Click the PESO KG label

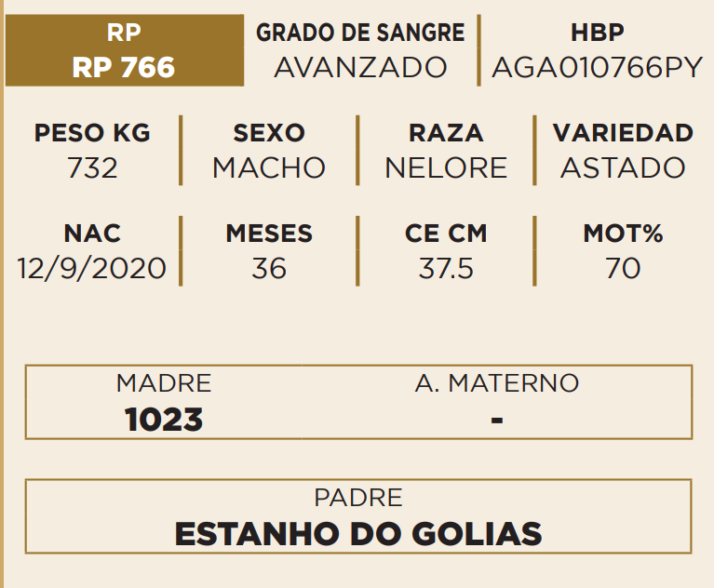(x=92, y=133)
